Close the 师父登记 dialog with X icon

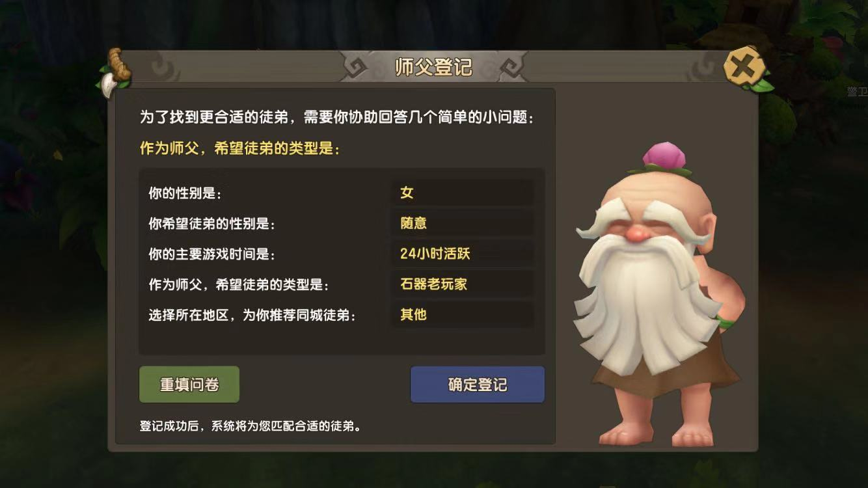(744, 65)
